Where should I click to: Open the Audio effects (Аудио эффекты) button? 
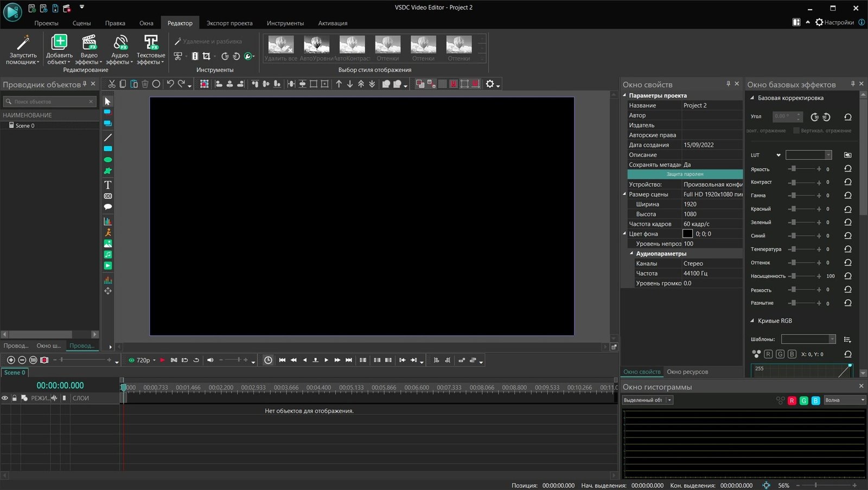point(120,49)
